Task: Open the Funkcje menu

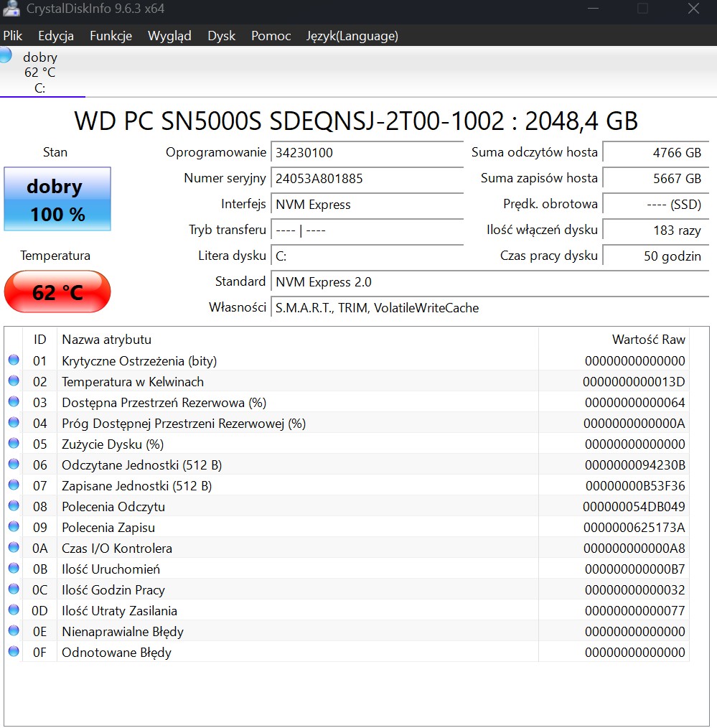Action: 111,36
